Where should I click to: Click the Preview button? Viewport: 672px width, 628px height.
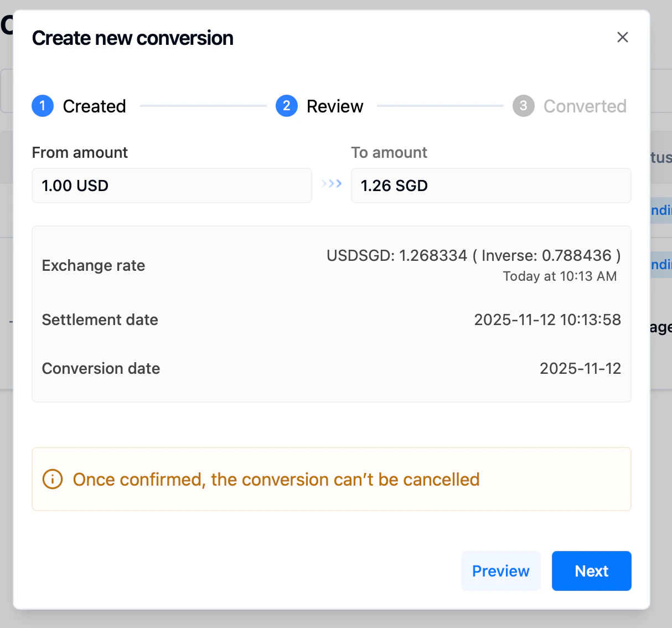coord(500,571)
